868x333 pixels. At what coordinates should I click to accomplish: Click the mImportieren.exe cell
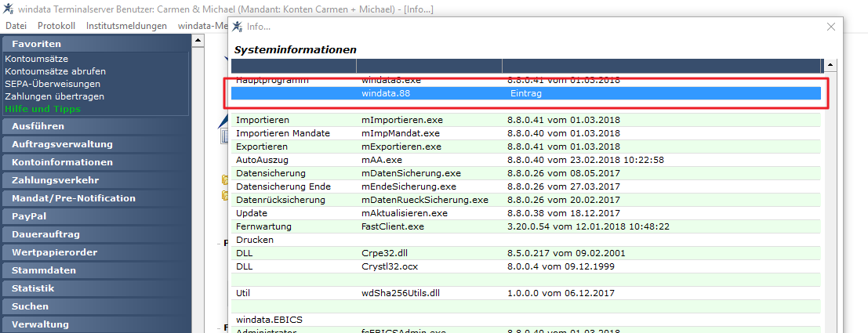(402, 120)
